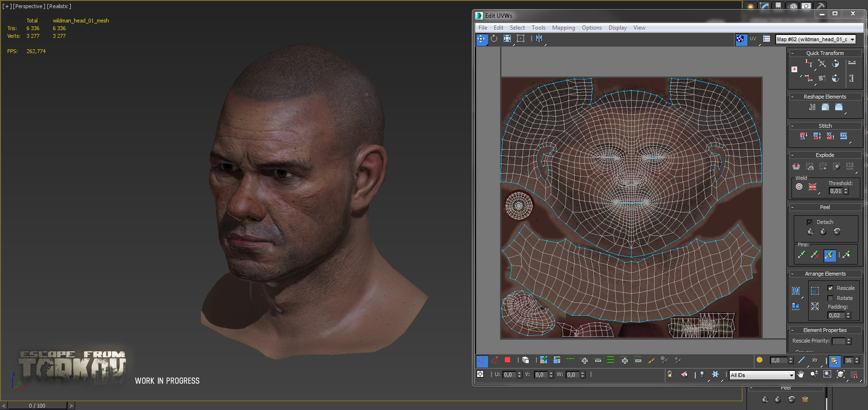Open the Tools menu
The image size is (868, 410).
coord(538,28)
